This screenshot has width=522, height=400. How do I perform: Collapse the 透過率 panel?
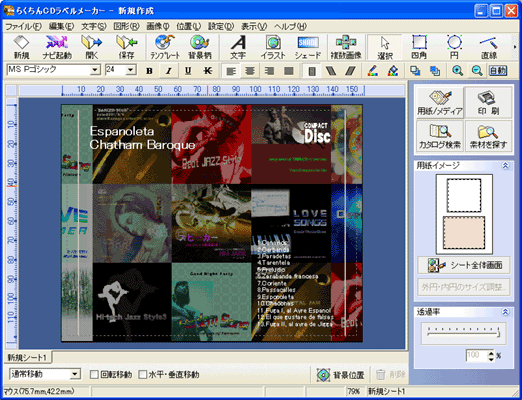(x=505, y=312)
